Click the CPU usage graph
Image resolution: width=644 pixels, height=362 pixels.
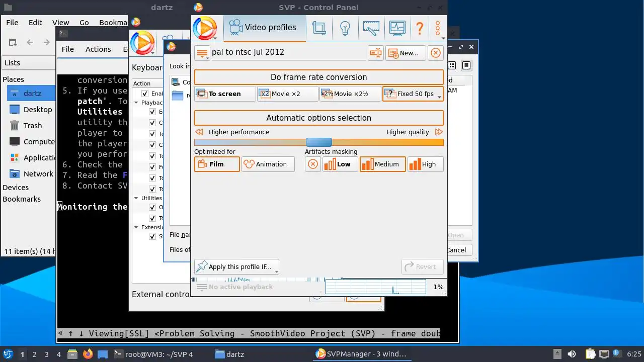coord(375,287)
